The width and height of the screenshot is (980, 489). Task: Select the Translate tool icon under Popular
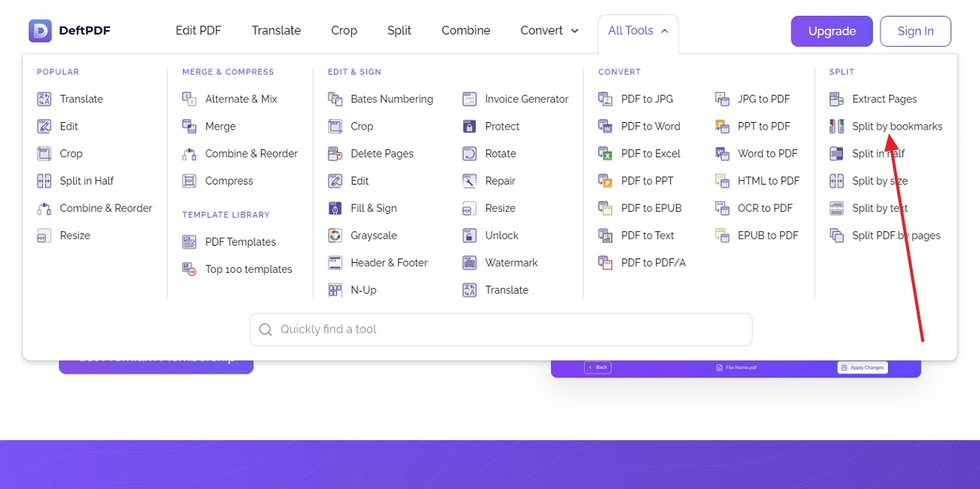coord(44,99)
